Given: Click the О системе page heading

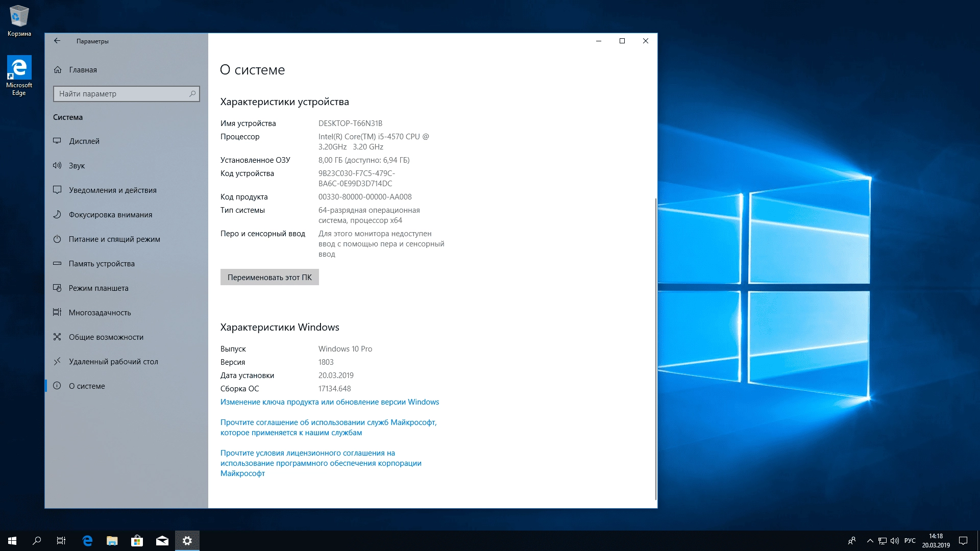Looking at the screenshot, I should click(252, 70).
